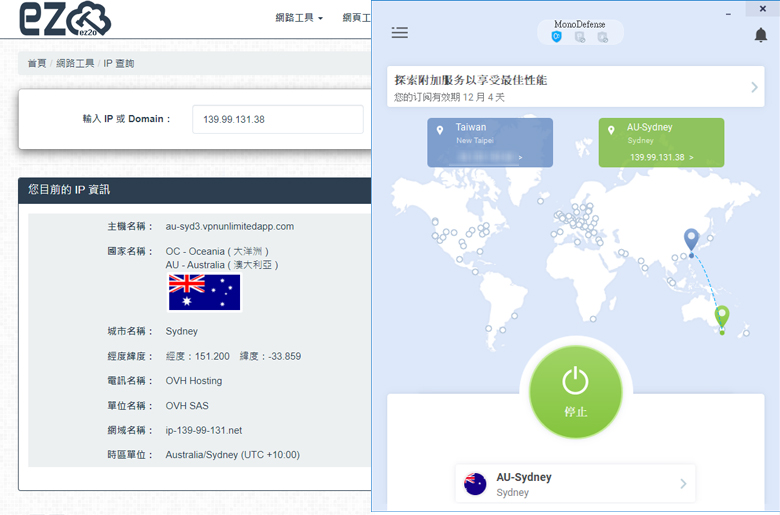Click the IP 查詢 breadcrumb item
The image size is (780, 515).
[x=119, y=63]
